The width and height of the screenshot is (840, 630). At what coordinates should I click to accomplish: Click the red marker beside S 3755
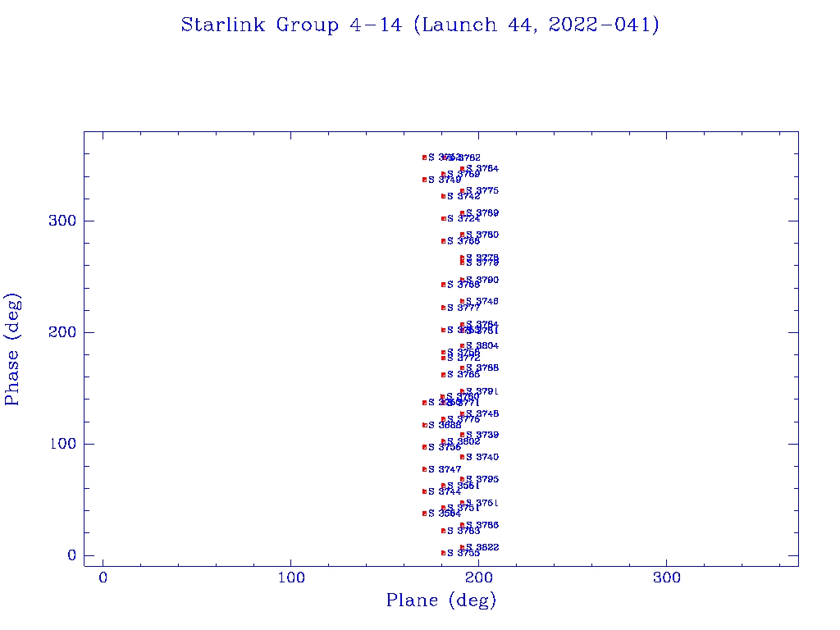(x=444, y=553)
